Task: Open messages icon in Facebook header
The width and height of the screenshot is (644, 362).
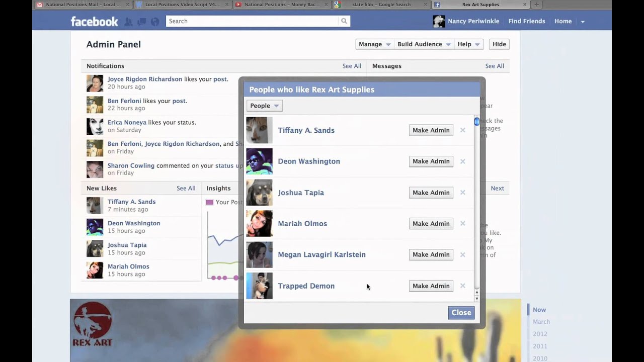Action: (142, 22)
